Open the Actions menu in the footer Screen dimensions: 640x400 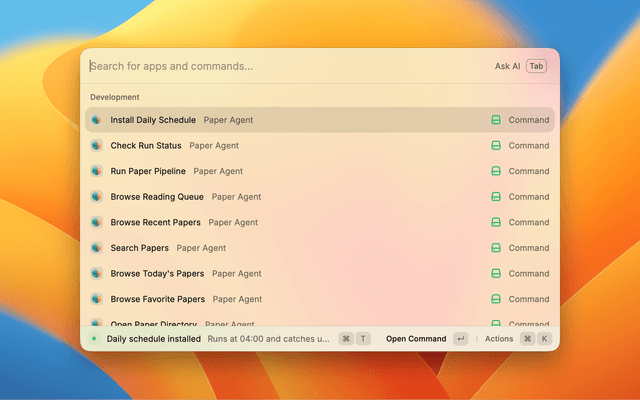[498, 339]
